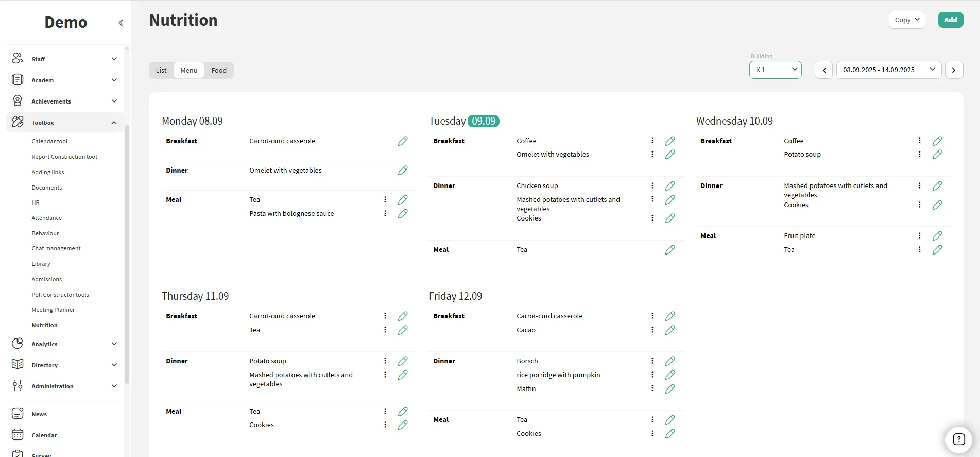This screenshot has width=980, height=457.
Task: Open the help question mark widget
Action: [958, 439]
